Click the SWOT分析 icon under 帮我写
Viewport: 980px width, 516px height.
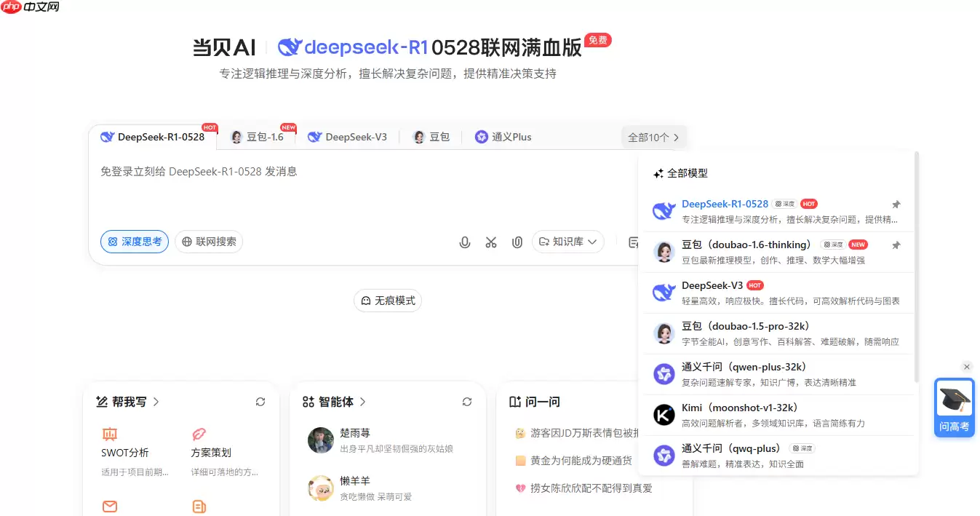[110, 434]
